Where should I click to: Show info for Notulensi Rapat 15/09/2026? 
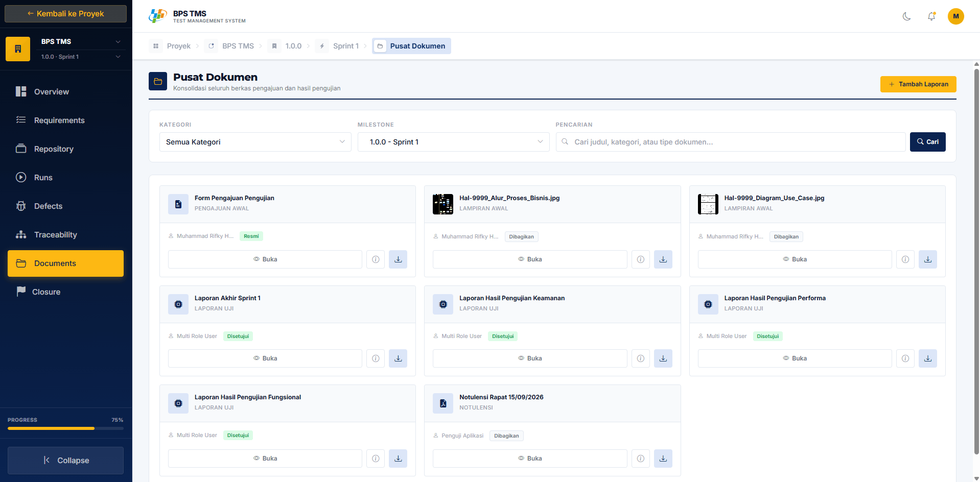point(640,459)
